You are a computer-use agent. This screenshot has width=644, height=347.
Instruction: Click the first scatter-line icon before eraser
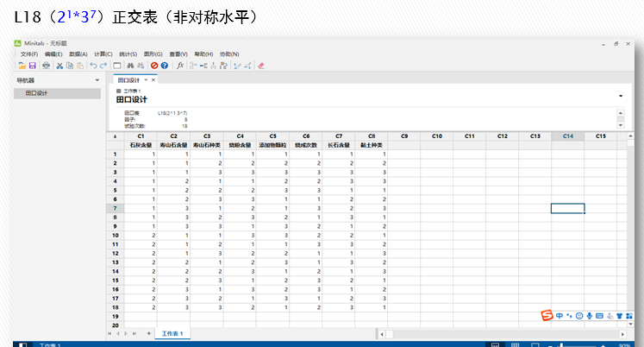click(237, 66)
